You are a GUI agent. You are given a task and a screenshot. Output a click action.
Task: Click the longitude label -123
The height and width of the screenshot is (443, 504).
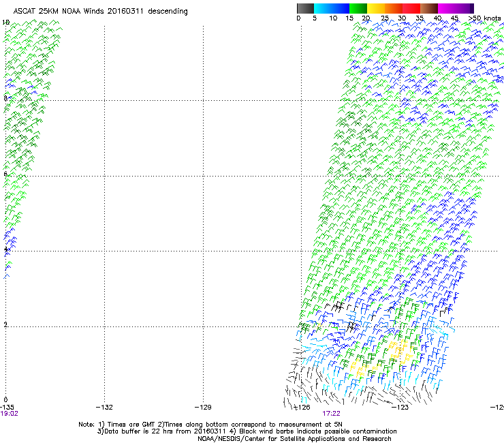400,408
